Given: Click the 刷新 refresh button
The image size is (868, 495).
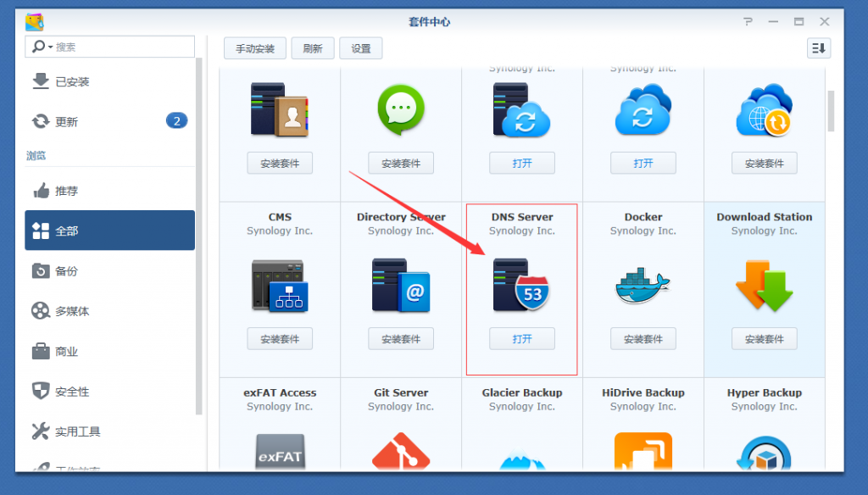Looking at the screenshot, I should tap(313, 48).
